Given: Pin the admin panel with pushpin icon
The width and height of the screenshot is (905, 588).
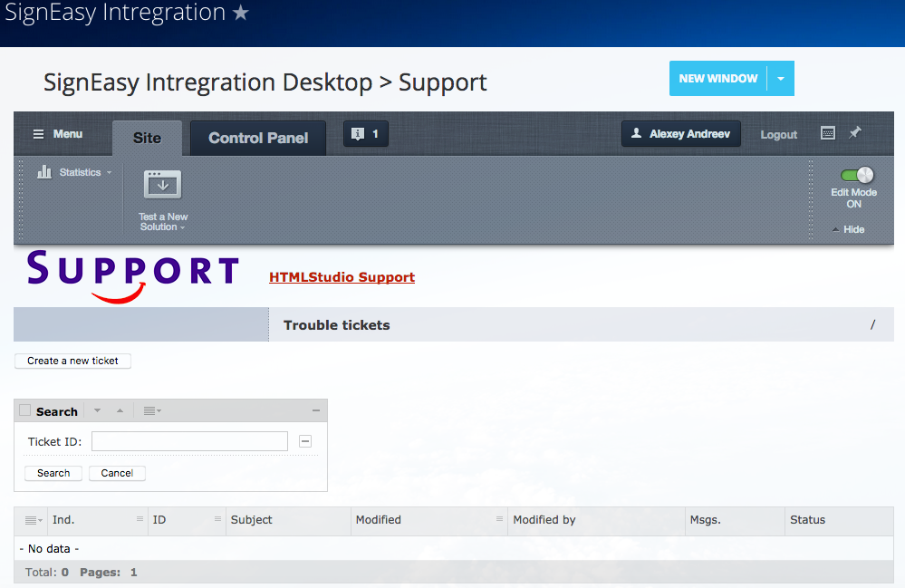Looking at the screenshot, I should point(855,132).
